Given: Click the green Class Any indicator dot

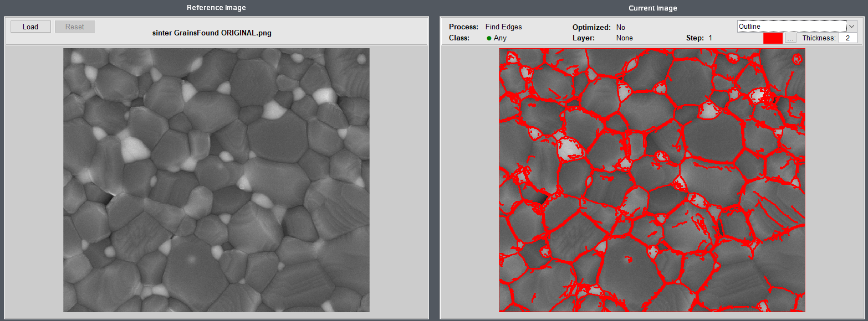Looking at the screenshot, I should 489,38.
